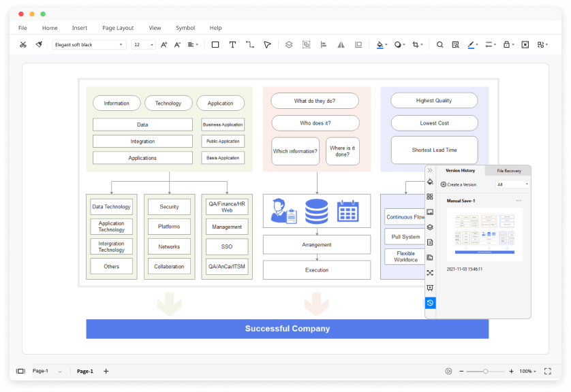This screenshot has height=392, width=571.
Task: Open the Find and replace icon
Action: click(x=455, y=44)
